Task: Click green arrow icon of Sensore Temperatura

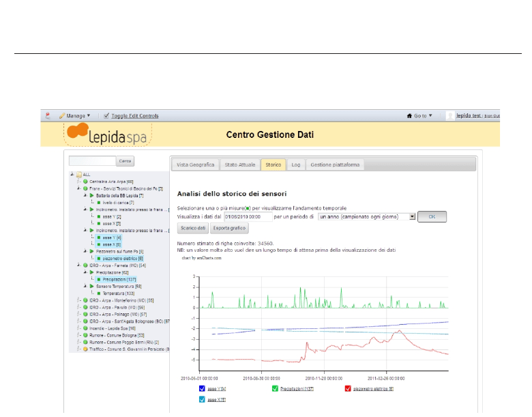Action: [91, 286]
